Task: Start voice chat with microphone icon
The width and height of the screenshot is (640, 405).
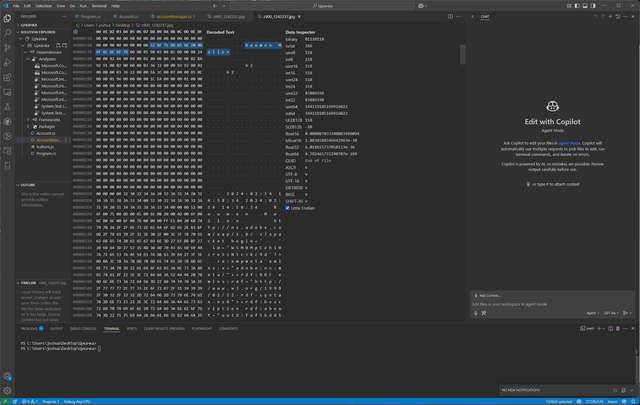Action: pos(476,313)
